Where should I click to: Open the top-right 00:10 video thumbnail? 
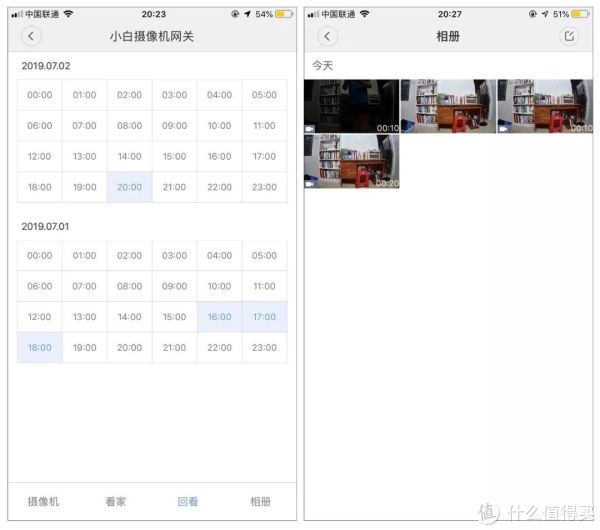pyautogui.click(x=545, y=106)
